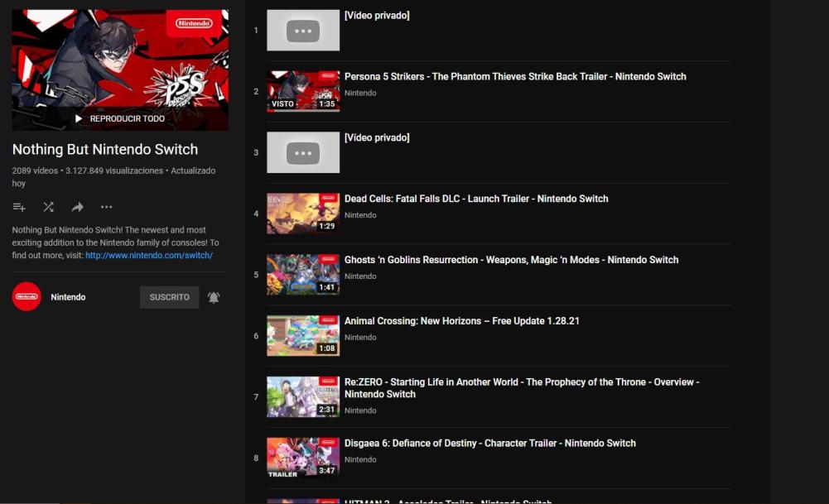This screenshot has height=504, width=829.
Task: Open the Persona 5 Strikers trailer title
Action: coord(515,77)
